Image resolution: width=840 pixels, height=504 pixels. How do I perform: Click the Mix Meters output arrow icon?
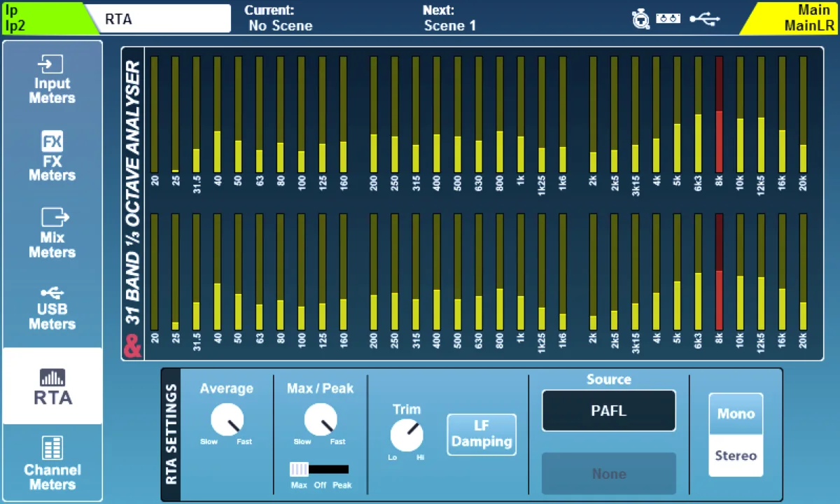[x=55, y=218]
